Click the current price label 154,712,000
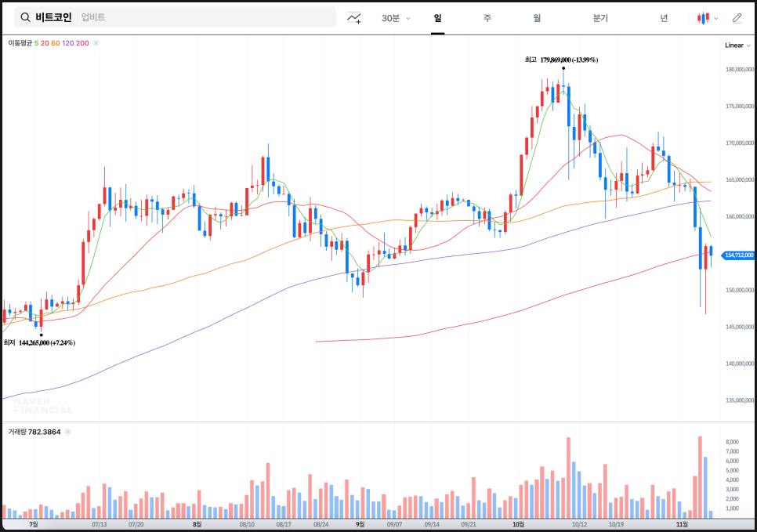Image resolution: width=757 pixels, height=532 pixels. click(738, 255)
